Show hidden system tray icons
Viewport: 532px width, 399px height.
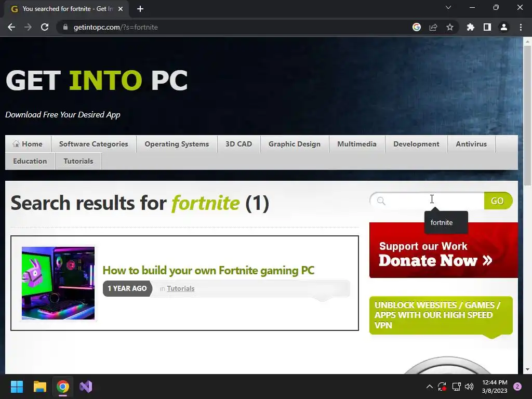coord(429,387)
